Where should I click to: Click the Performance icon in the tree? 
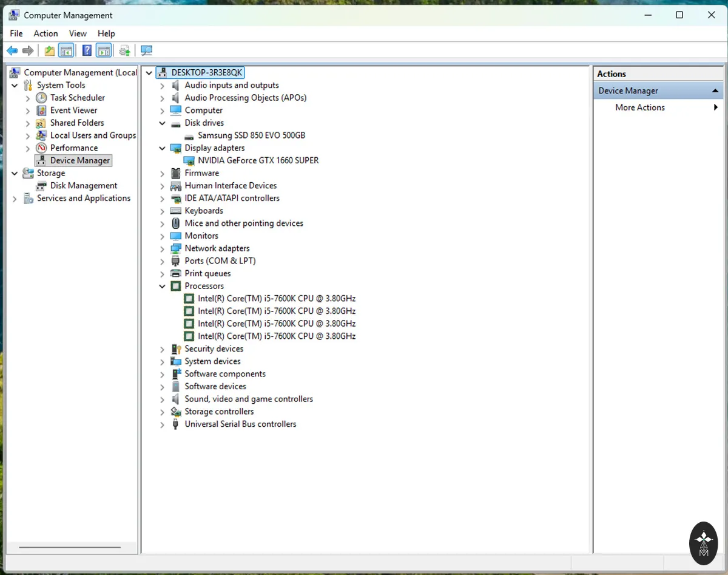(41, 148)
